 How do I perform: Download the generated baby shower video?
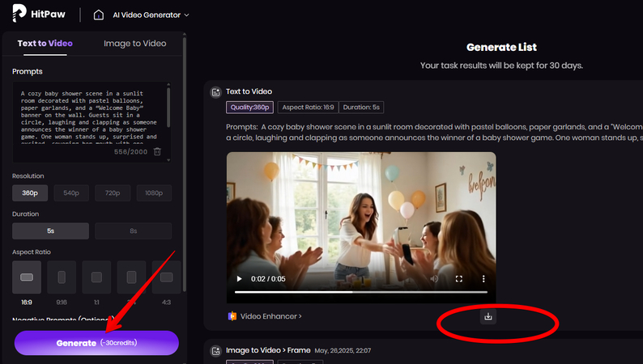tap(488, 316)
